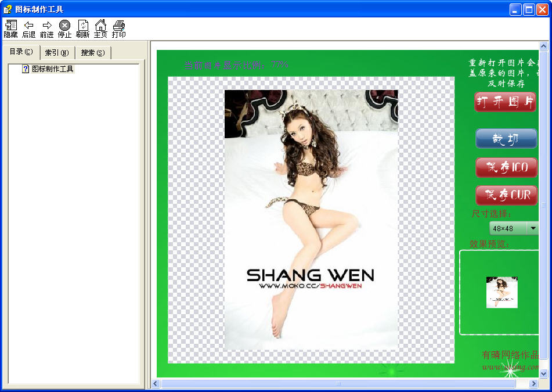Screen dimensions: 552x392
Task: Refresh the page with 刷新 icon
Action: (83, 29)
